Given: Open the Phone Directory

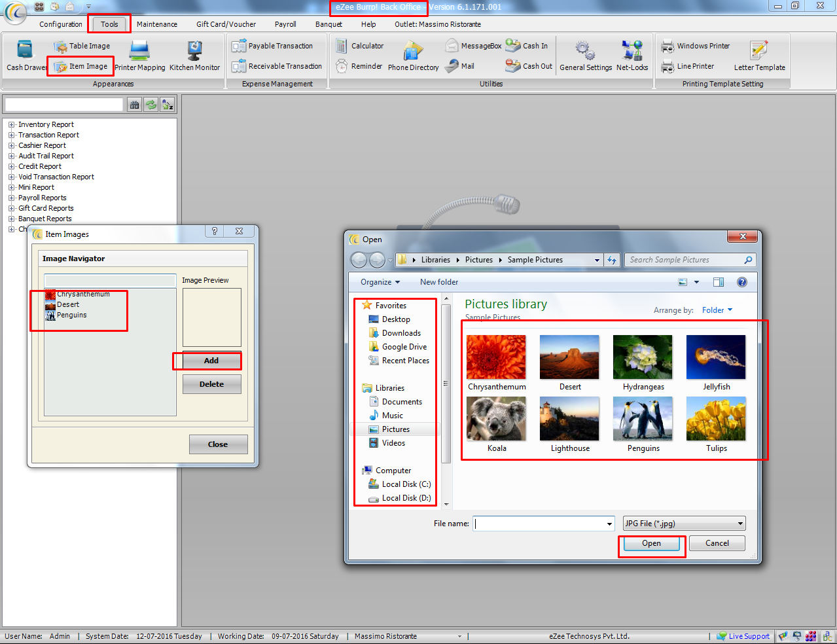Looking at the screenshot, I should tap(414, 56).
